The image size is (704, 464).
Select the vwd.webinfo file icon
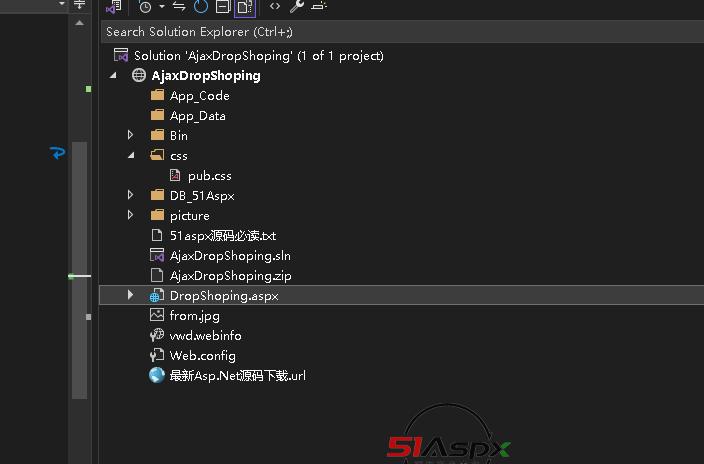pyautogui.click(x=157, y=335)
